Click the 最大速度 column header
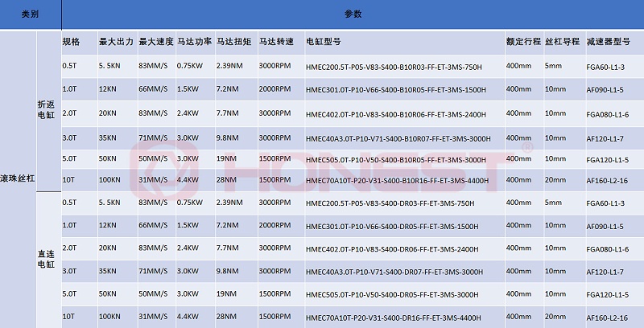 pyautogui.click(x=154, y=41)
